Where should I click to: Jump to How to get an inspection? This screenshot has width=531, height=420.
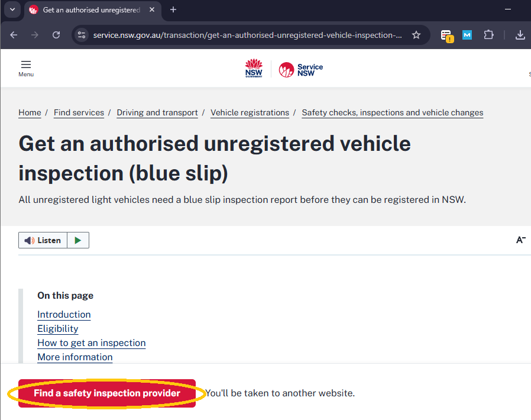[x=91, y=343]
